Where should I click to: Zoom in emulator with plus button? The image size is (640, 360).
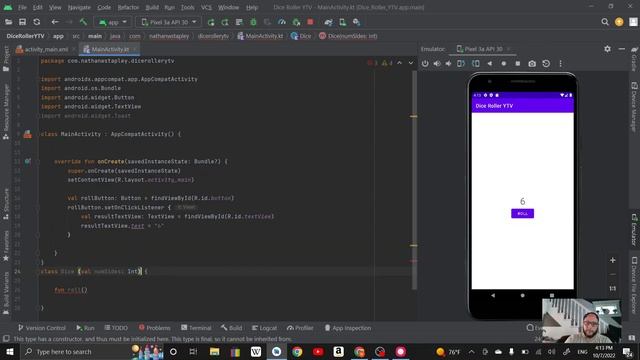[x=613, y=260]
